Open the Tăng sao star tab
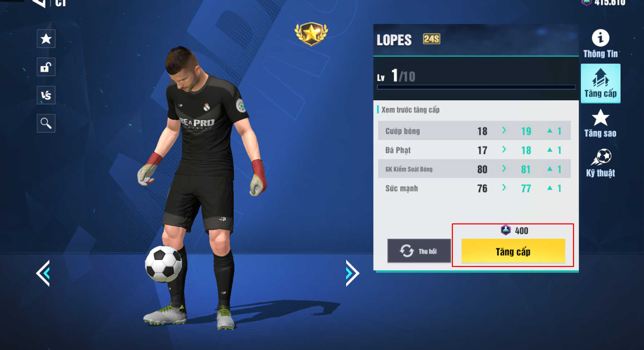Screen dimensions: 644x350 tap(600, 123)
